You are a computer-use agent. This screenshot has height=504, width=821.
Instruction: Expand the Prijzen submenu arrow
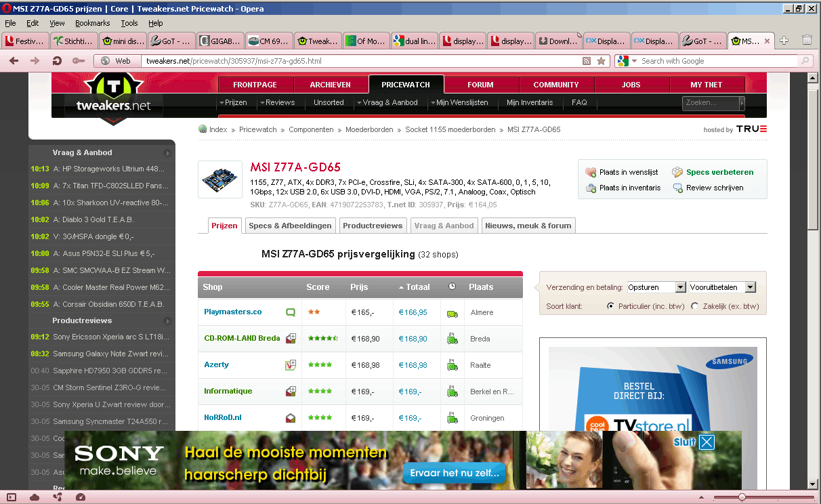222,103
